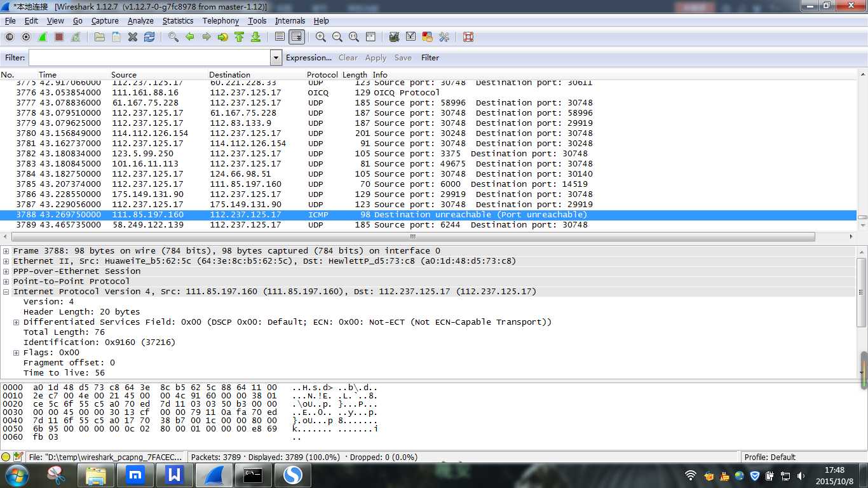Click Identification: 0x9160 (37216) row
Image resolution: width=868 pixels, height=488 pixels.
pyautogui.click(x=99, y=342)
